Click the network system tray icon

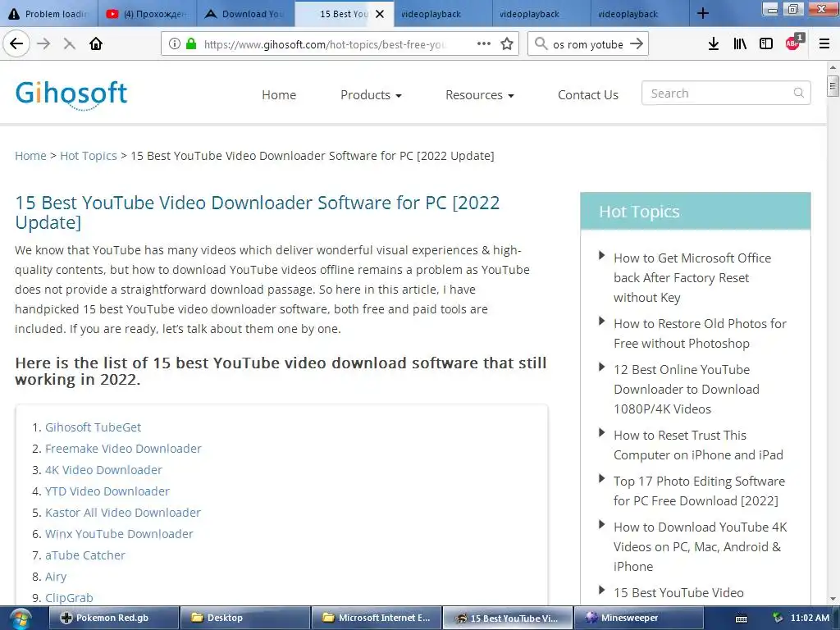778,618
